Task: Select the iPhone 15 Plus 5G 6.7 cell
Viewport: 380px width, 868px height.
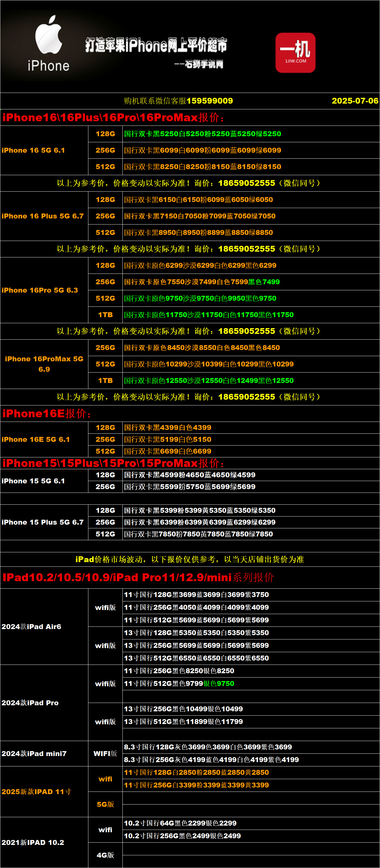Action: (x=44, y=522)
